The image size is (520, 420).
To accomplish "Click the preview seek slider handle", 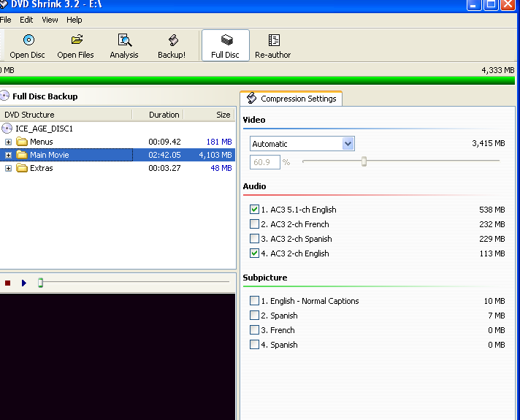I will [x=40, y=283].
